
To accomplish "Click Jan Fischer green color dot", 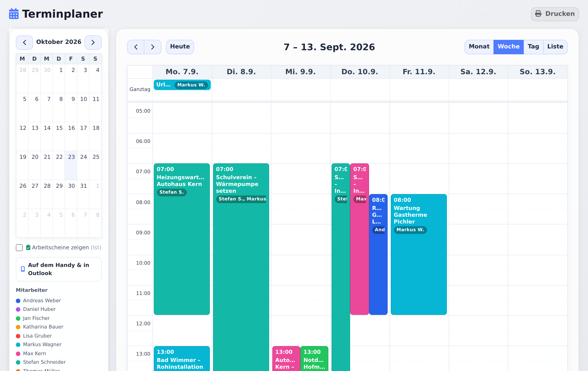I will pyautogui.click(x=18, y=318).
